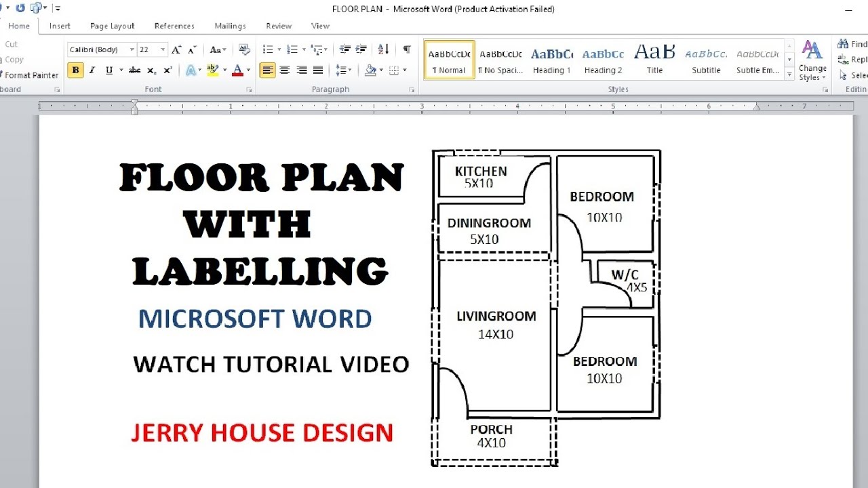Click the Sort A-Z icon
The image size is (868, 488).
click(x=383, y=49)
